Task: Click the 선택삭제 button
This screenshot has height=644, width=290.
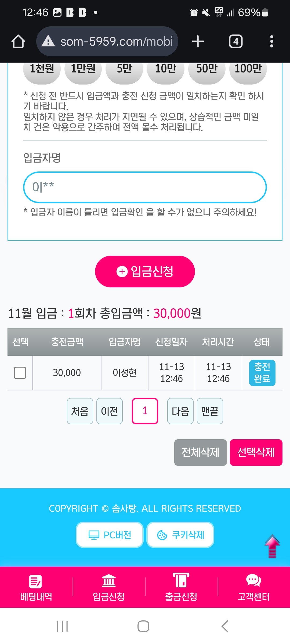Action: pos(256,452)
